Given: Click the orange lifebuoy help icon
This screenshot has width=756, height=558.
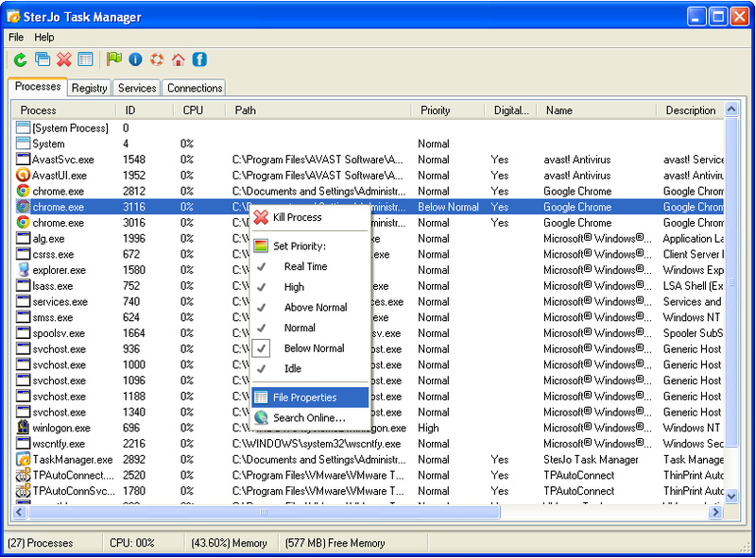Looking at the screenshot, I should point(157,59).
